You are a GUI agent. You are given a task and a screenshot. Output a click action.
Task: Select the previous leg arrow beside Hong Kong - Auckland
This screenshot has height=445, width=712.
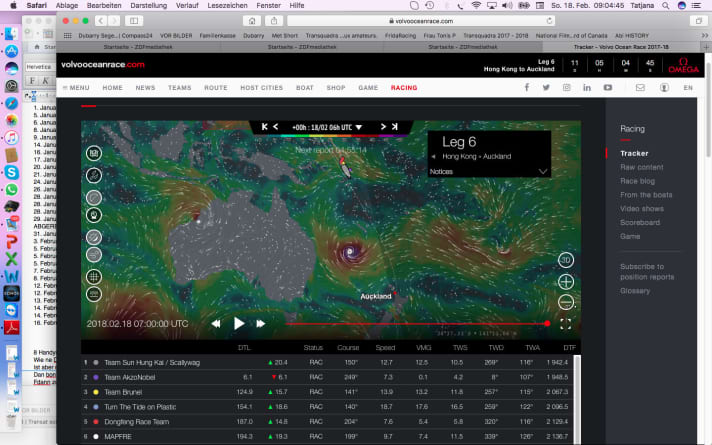[434, 157]
